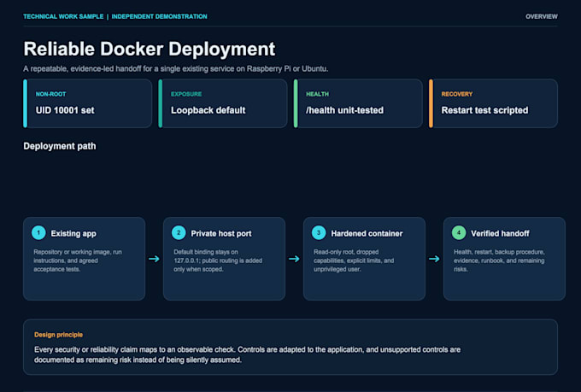Image resolution: width=581 pixels, height=392 pixels.
Task: Click the Restart test scripted value
Action: (484, 110)
